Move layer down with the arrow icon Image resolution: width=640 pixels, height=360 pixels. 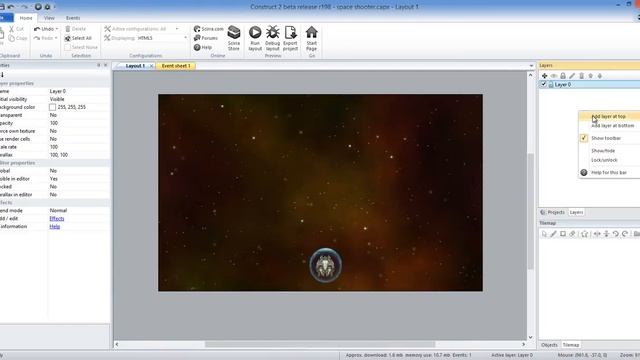[x=600, y=76]
